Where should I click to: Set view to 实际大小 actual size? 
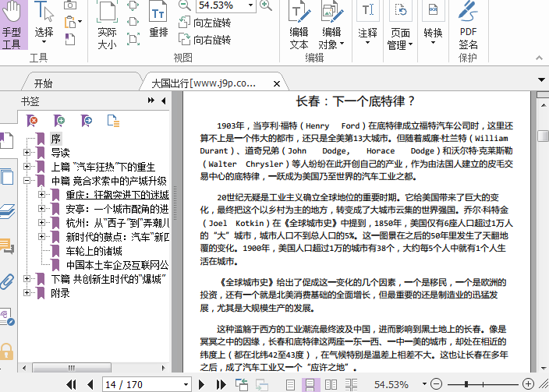click(107, 24)
